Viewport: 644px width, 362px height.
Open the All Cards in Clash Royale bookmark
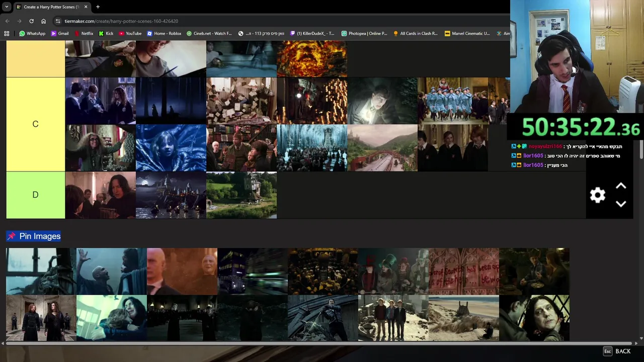(x=416, y=34)
